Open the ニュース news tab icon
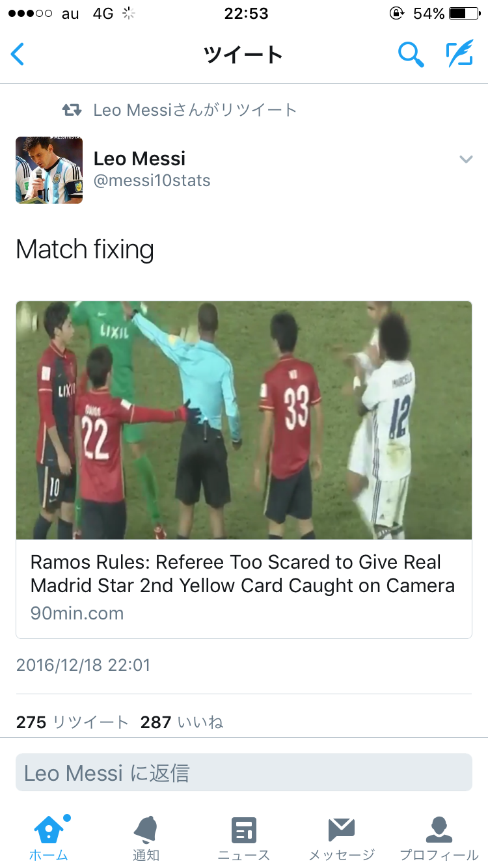Viewport: 488px width, 868px height. coord(244,830)
